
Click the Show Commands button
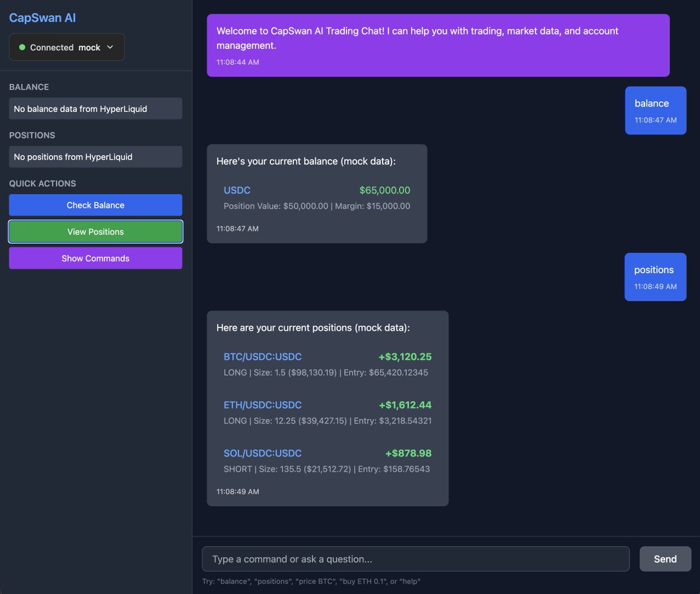tap(96, 258)
